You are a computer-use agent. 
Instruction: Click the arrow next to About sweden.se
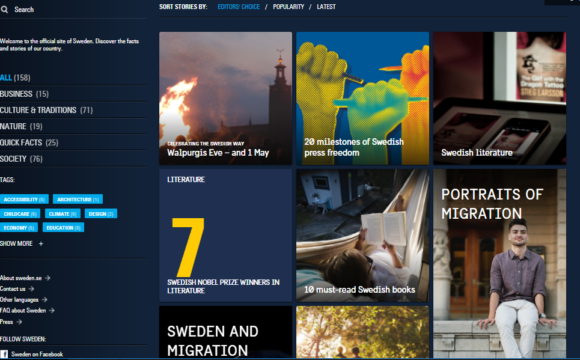47,278
